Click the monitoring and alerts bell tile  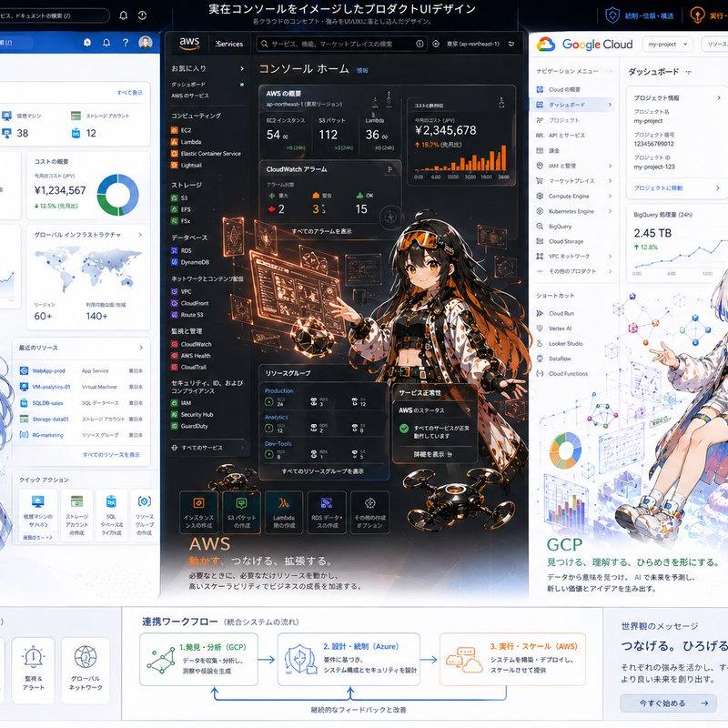(33, 670)
